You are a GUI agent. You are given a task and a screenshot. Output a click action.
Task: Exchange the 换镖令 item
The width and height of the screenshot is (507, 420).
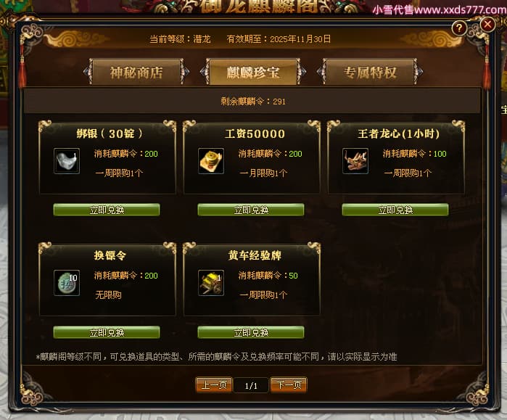[107, 332]
